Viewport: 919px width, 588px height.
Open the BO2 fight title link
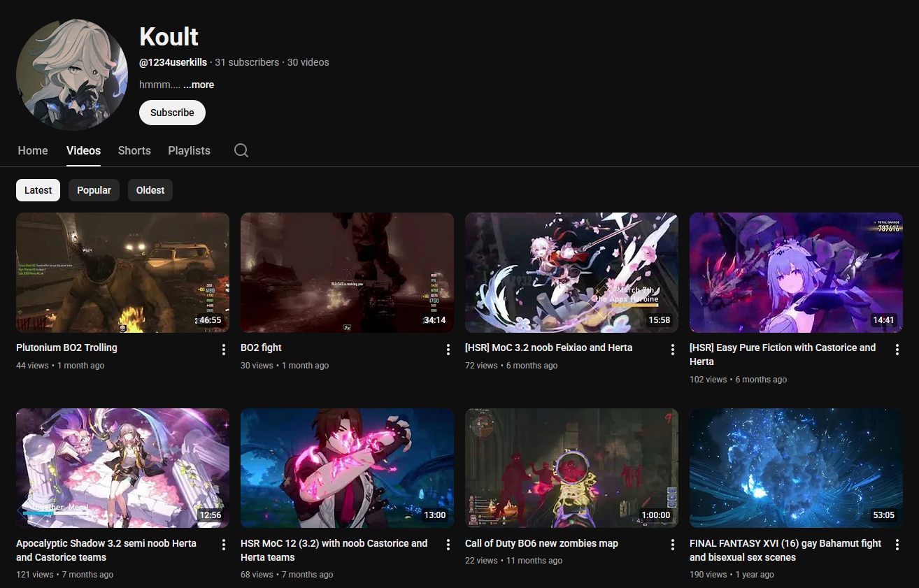coord(261,347)
